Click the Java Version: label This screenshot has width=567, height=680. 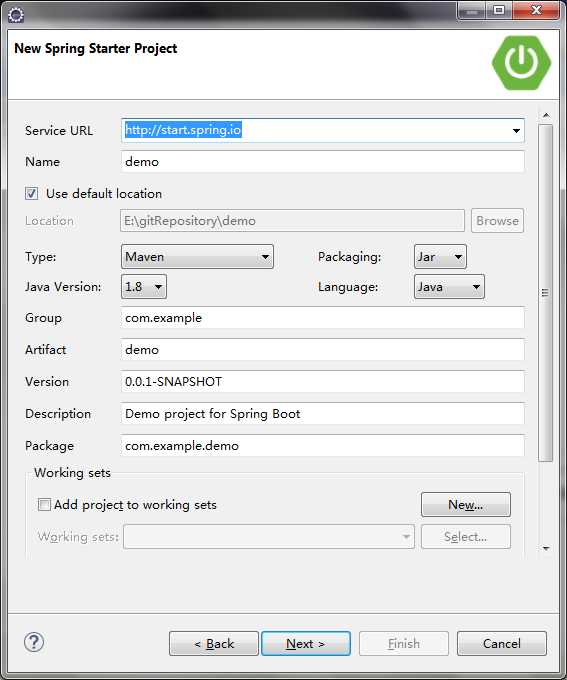coord(63,287)
